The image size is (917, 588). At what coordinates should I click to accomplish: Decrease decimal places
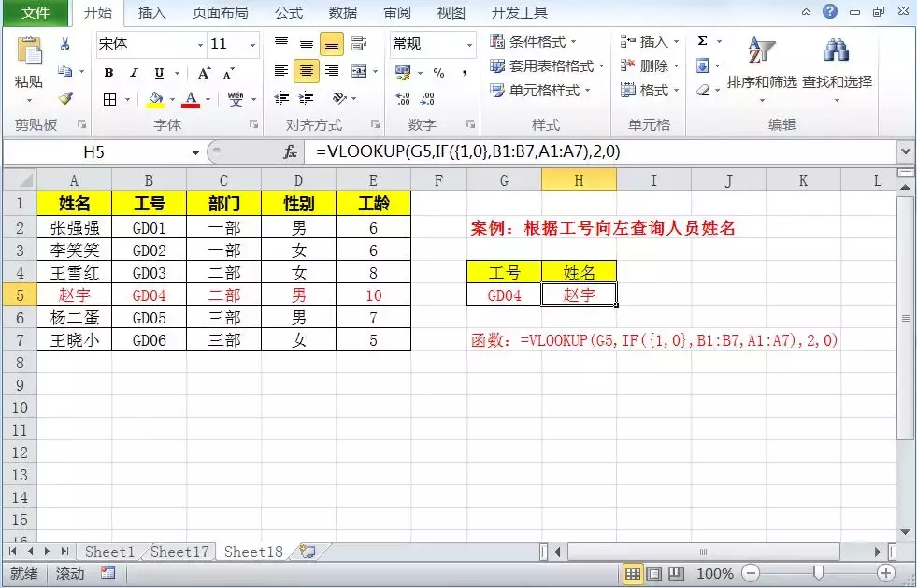tap(427, 99)
